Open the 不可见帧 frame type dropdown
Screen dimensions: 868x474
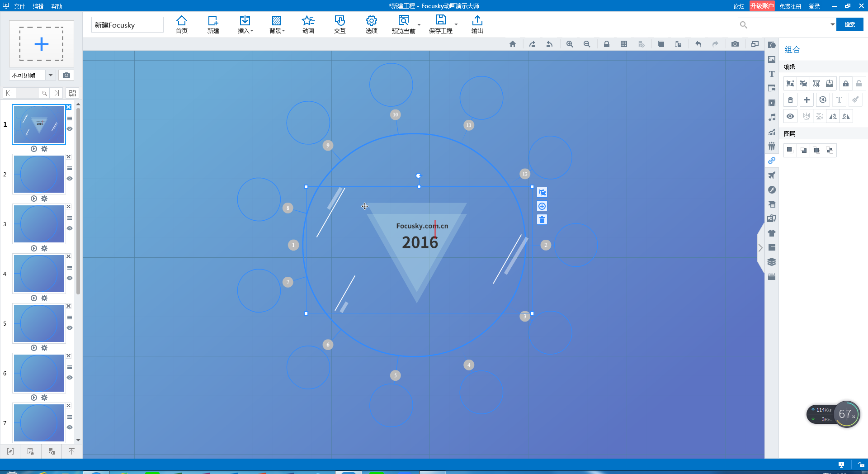coord(51,75)
